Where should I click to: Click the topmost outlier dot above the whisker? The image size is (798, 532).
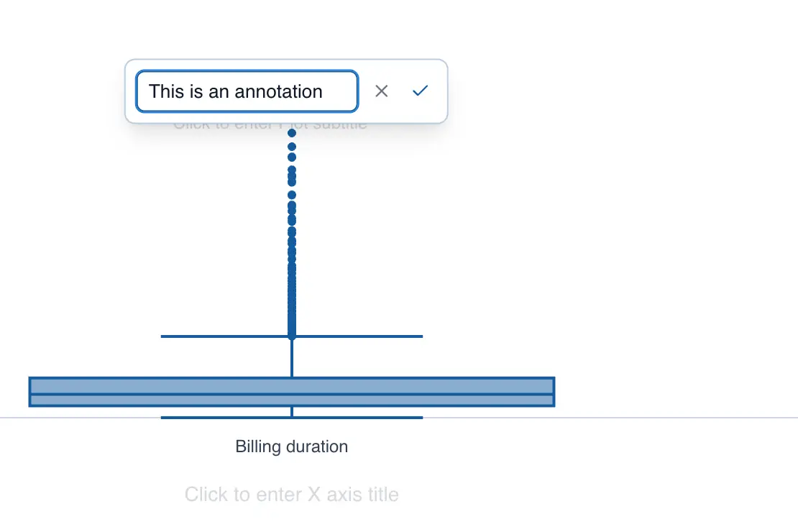[x=292, y=133]
